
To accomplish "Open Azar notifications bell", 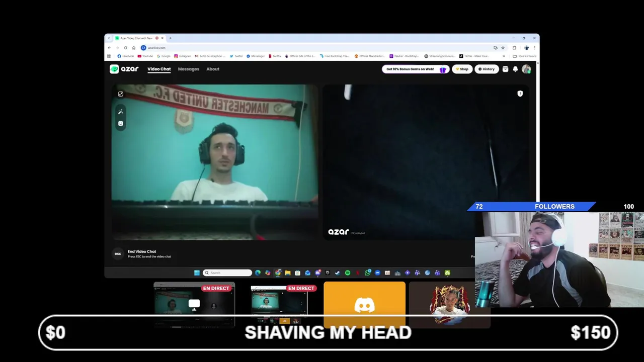I will [x=515, y=69].
